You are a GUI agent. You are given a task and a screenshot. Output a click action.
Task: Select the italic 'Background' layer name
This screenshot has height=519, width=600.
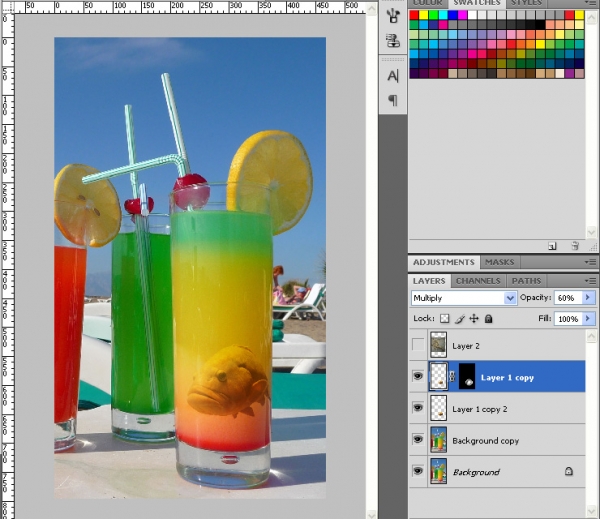pyautogui.click(x=476, y=472)
